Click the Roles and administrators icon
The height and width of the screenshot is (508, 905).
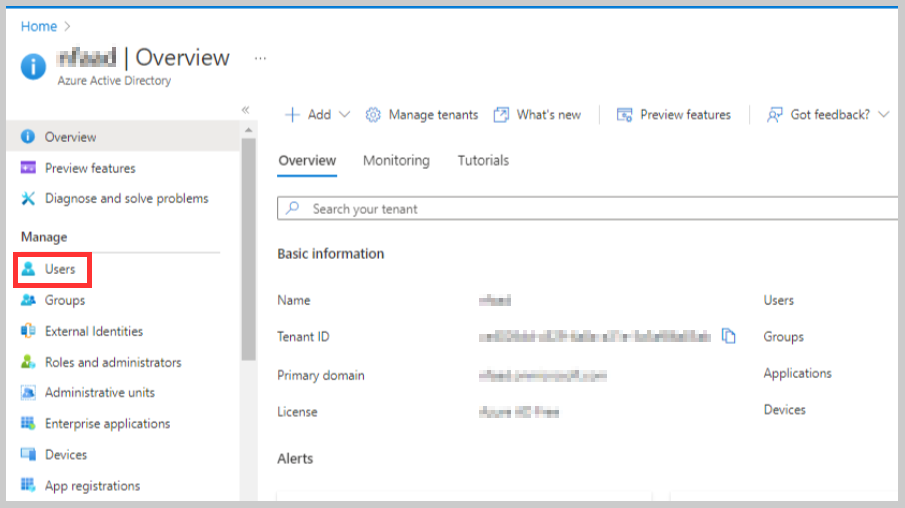(28, 362)
